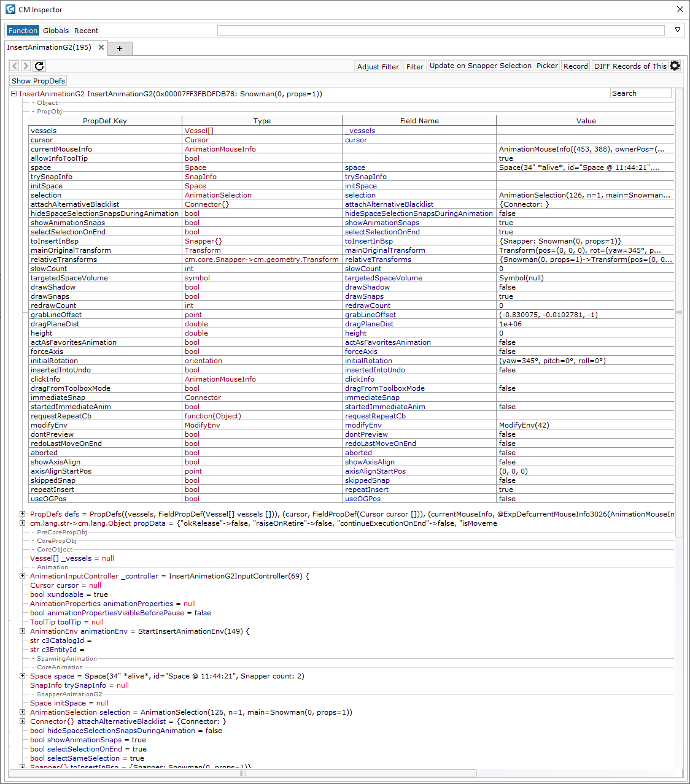Expand the PropDefs defs node
690x784 pixels.
pos(22,514)
